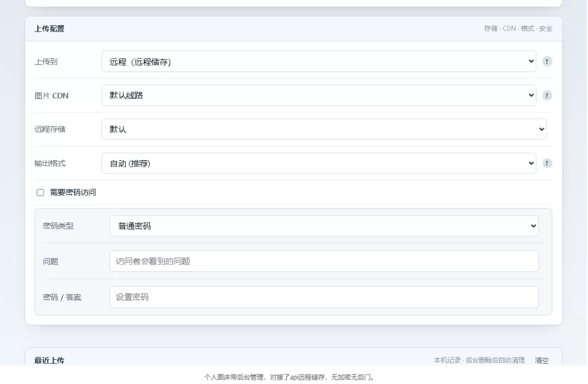Viewport: 588px width, 384px height.
Task: Click the 密码类型 field label
Action: click(58, 226)
